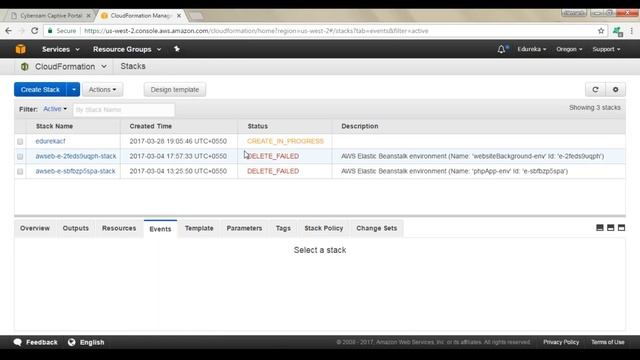Image resolution: width=640 pixels, height=360 pixels.
Task: Bookmark this page with star icon
Action: 601,31
